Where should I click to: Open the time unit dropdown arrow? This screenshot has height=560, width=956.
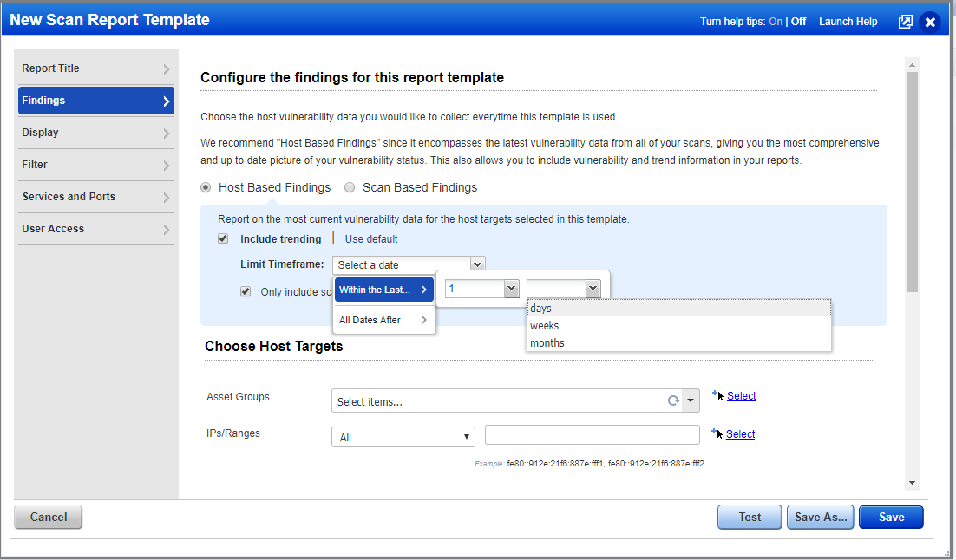[x=593, y=289]
